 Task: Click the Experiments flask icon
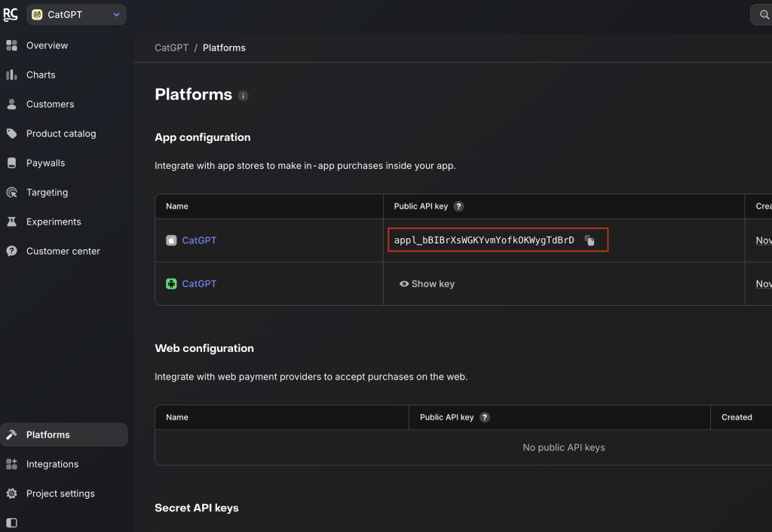point(12,222)
